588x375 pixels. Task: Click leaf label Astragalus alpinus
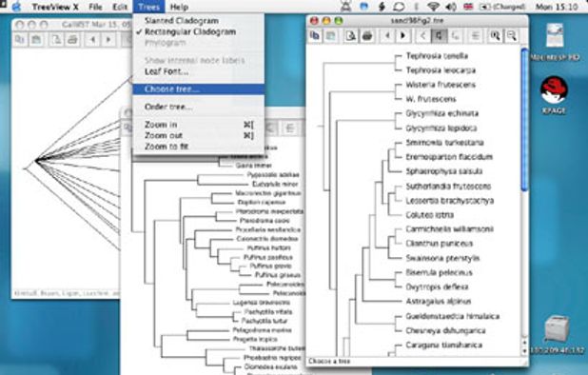(x=439, y=302)
